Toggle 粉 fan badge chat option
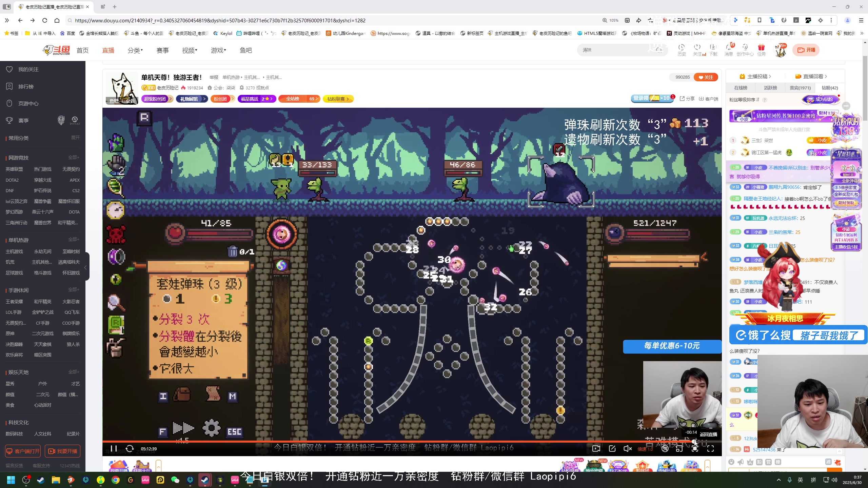The width and height of the screenshot is (868, 488). pos(759,462)
